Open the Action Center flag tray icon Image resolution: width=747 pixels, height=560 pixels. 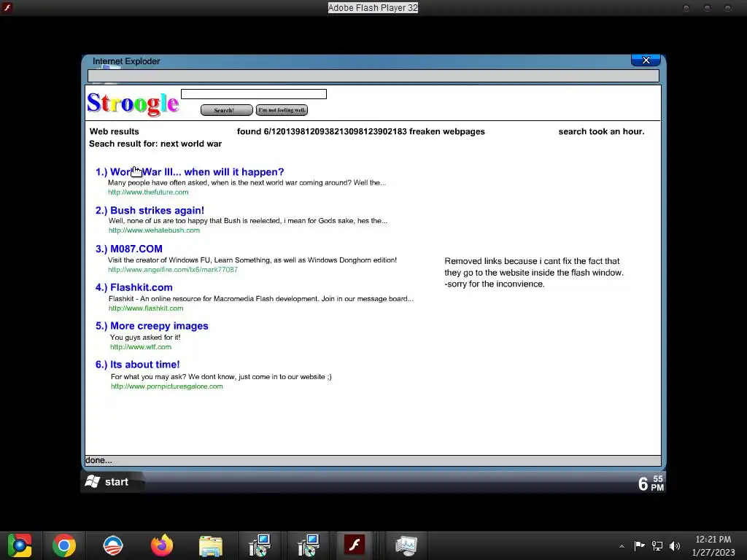pos(639,545)
